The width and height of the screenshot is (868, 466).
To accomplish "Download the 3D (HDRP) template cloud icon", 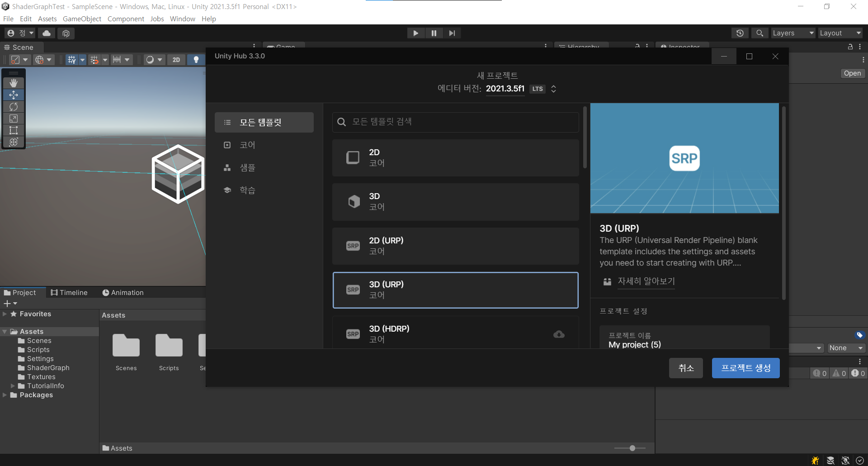I will pyautogui.click(x=559, y=334).
